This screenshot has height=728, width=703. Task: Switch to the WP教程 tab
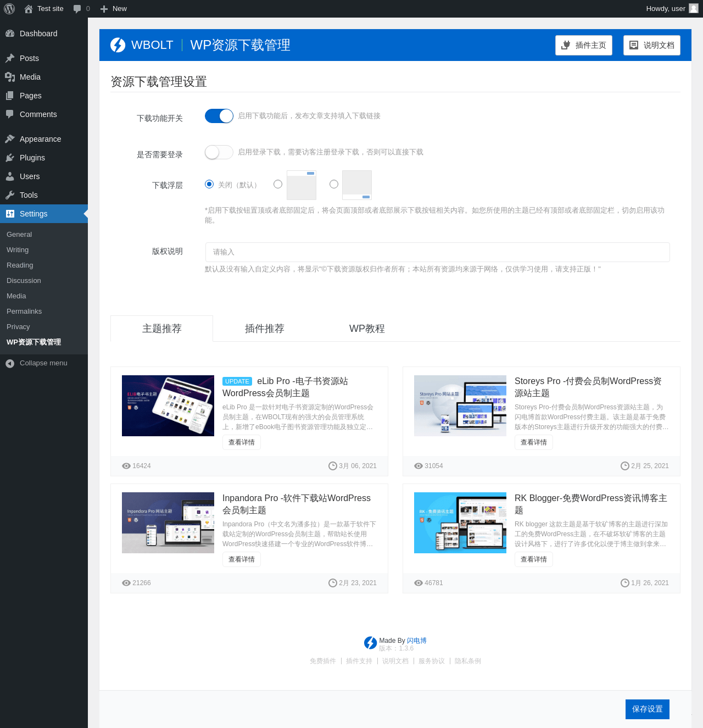(x=367, y=329)
